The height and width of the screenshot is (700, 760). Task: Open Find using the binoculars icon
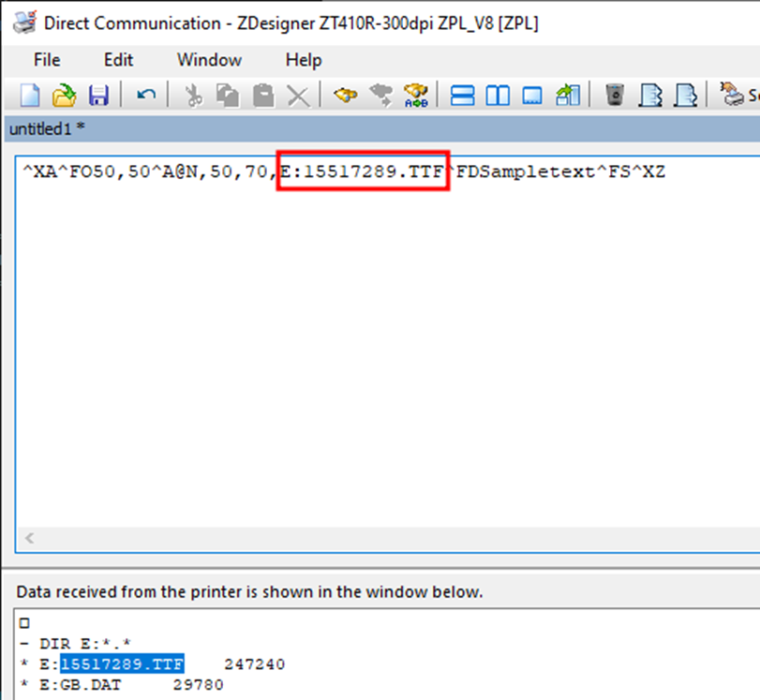point(345,95)
